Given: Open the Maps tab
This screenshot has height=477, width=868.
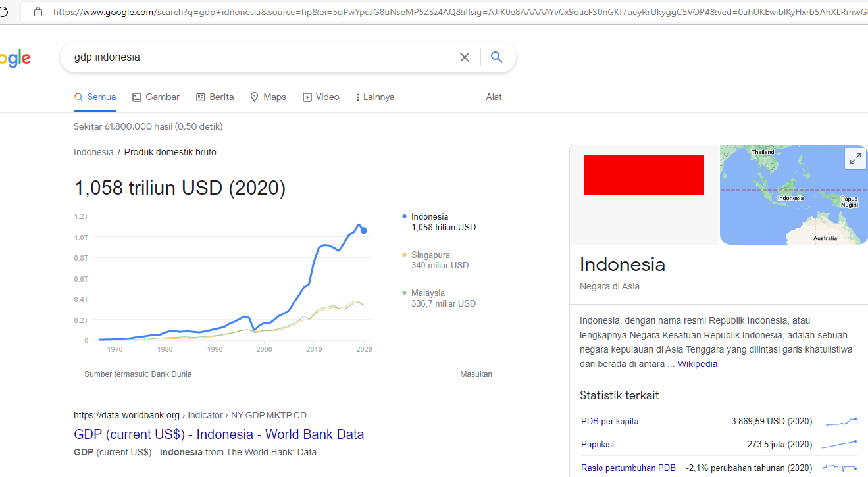Looking at the screenshot, I should [268, 97].
